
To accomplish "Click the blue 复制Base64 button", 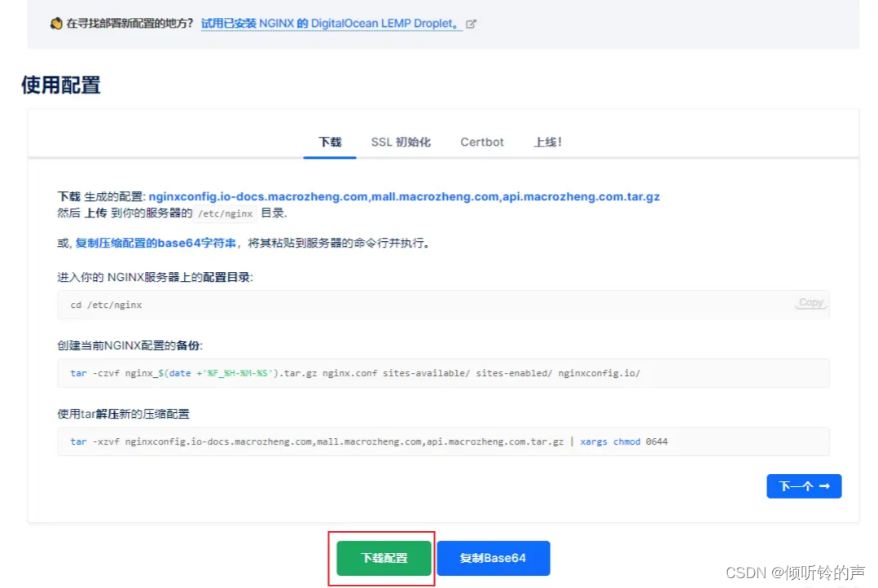I will [x=493, y=558].
